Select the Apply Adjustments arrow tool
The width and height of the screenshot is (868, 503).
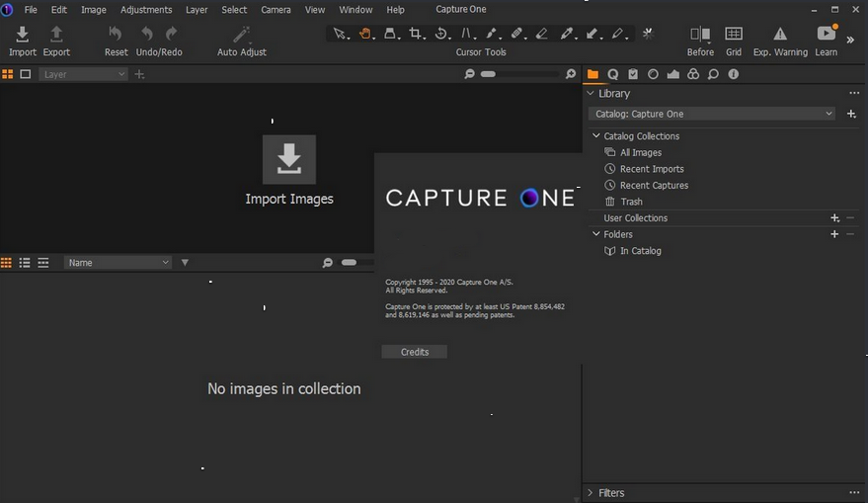[592, 34]
